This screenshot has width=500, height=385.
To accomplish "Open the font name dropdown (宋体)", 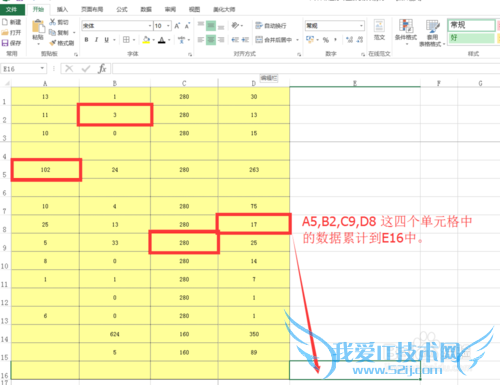I will [x=150, y=26].
